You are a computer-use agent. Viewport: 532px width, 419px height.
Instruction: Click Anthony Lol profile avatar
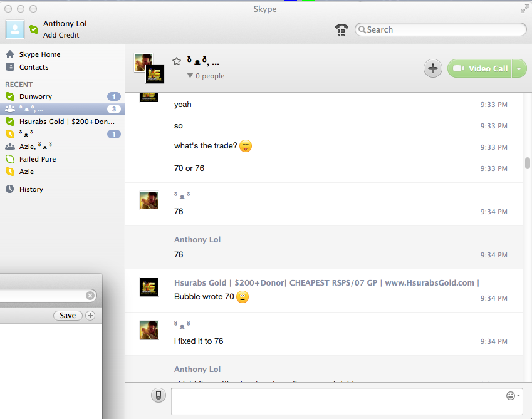tap(15, 29)
